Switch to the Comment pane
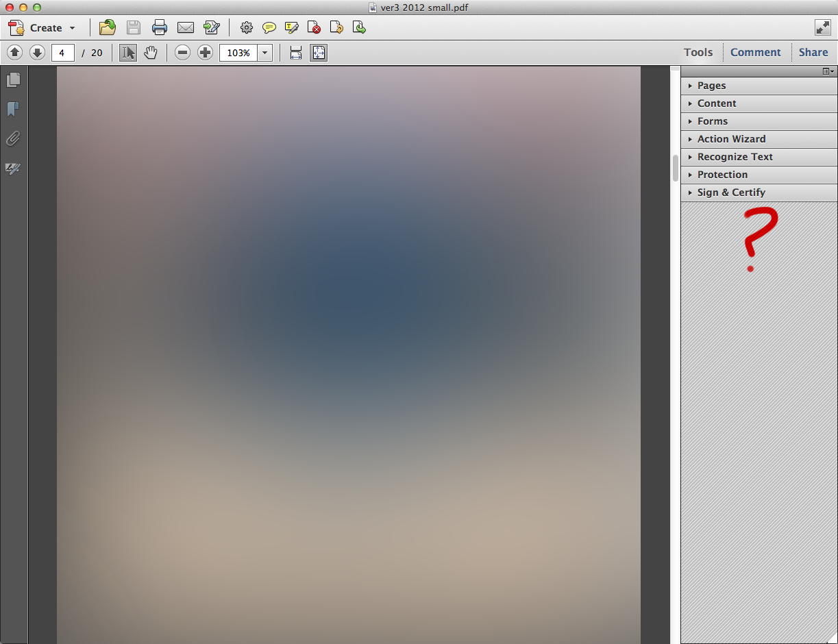This screenshot has height=644, width=838. pos(755,52)
